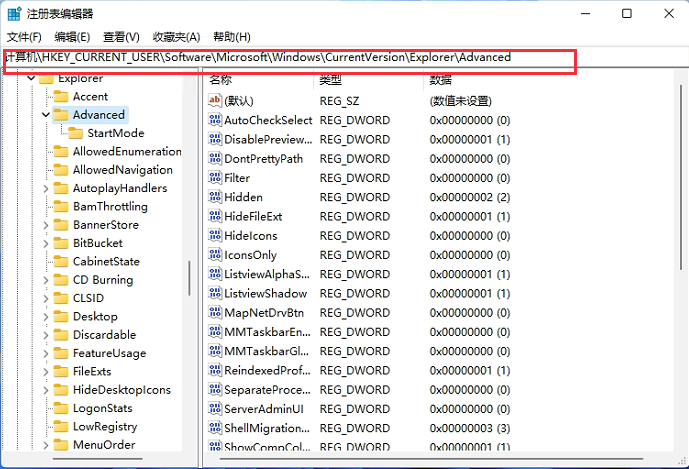Expand the AutoplayHandlers tree node
Screen dimensions: 689x469
coord(46,189)
